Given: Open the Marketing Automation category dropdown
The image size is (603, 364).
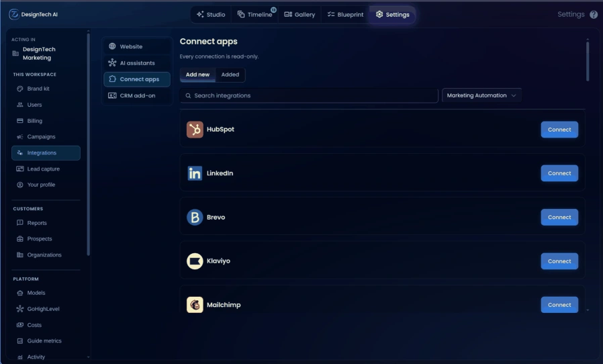Looking at the screenshot, I should [x=481, y=95].
